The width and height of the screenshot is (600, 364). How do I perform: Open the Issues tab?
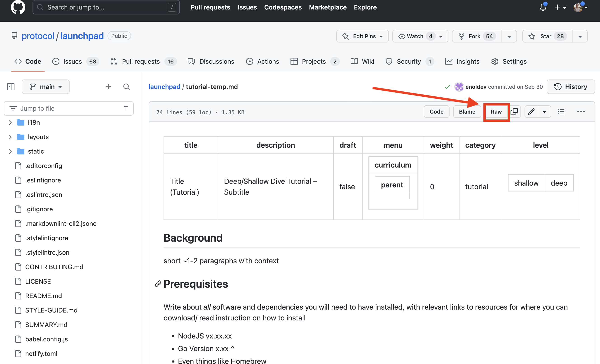tap(75, 61)
